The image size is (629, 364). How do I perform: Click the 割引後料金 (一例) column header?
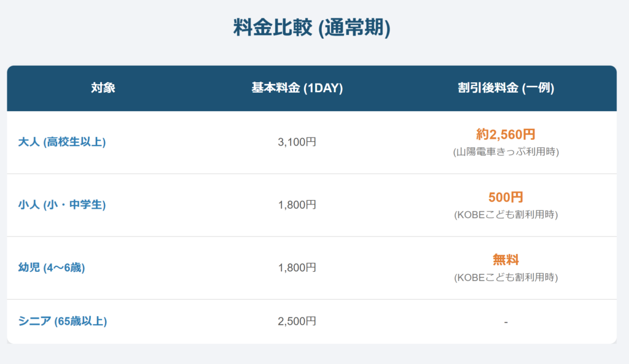click(506, 88)
